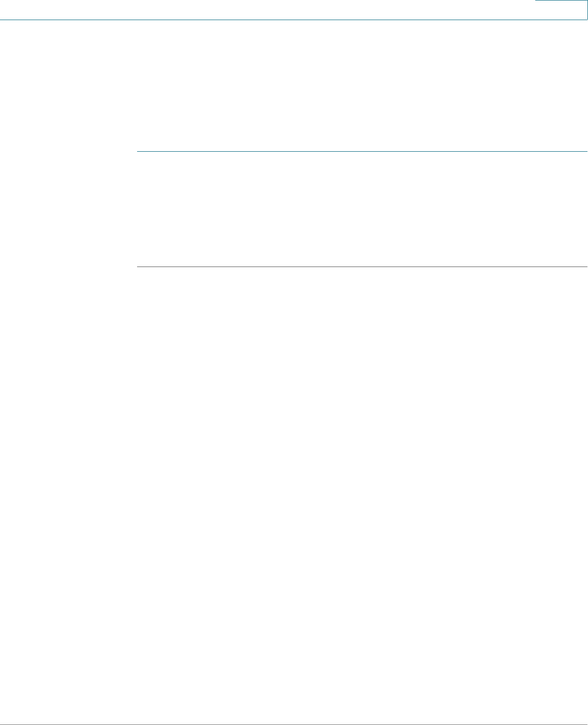Click the blank space above the upper divider
The width and height of the screenshot is (588, 725).
(x=362, y=85)
